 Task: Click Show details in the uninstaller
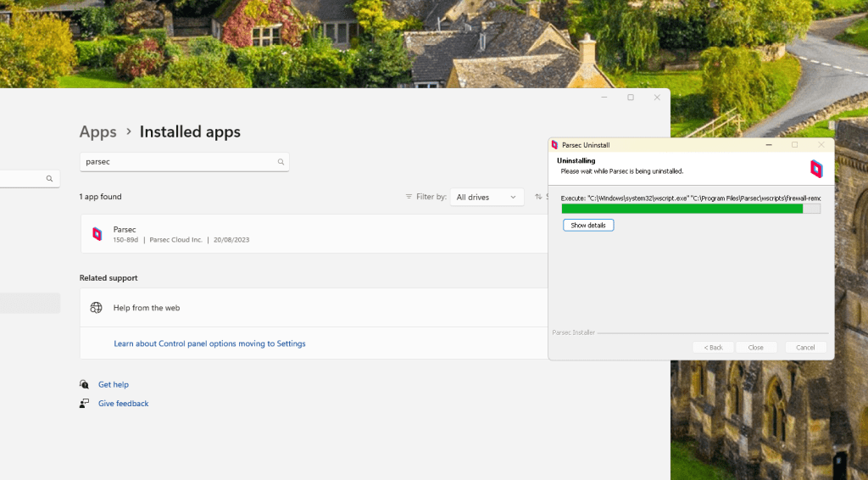click(588, 226)
